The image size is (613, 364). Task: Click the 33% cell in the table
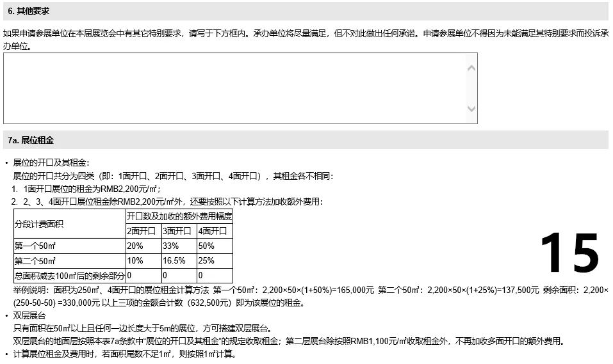click(170, 246)
